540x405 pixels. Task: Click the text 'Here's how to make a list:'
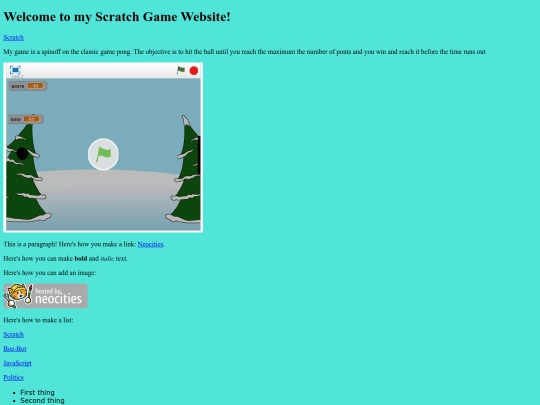click(38, 320)
